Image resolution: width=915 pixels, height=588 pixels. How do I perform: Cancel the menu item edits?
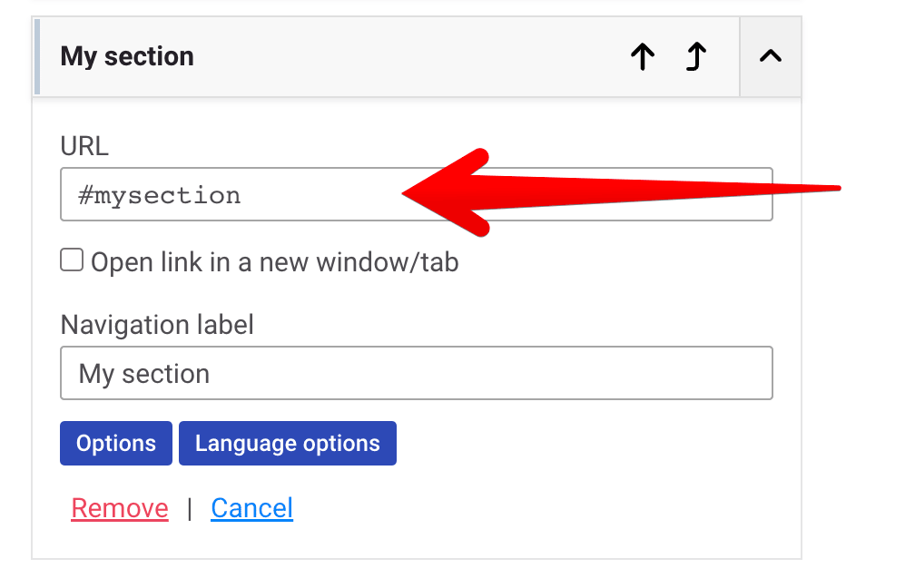[252, 508]
